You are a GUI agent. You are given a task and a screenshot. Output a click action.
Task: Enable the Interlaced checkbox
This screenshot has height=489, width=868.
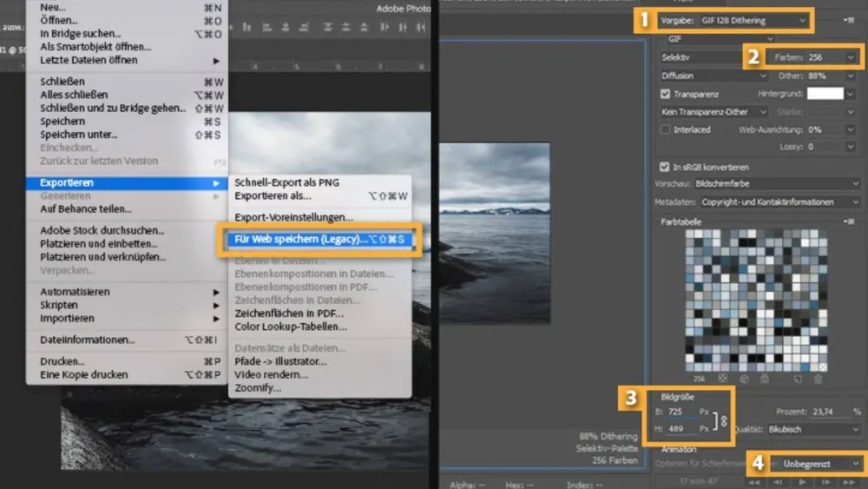tap(666, 129)
